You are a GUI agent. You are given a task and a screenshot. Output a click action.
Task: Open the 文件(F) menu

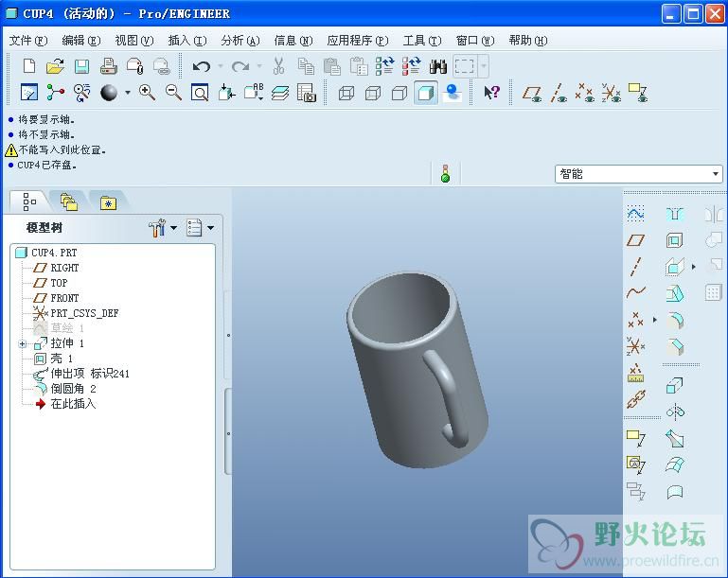(x=28, y=41)
